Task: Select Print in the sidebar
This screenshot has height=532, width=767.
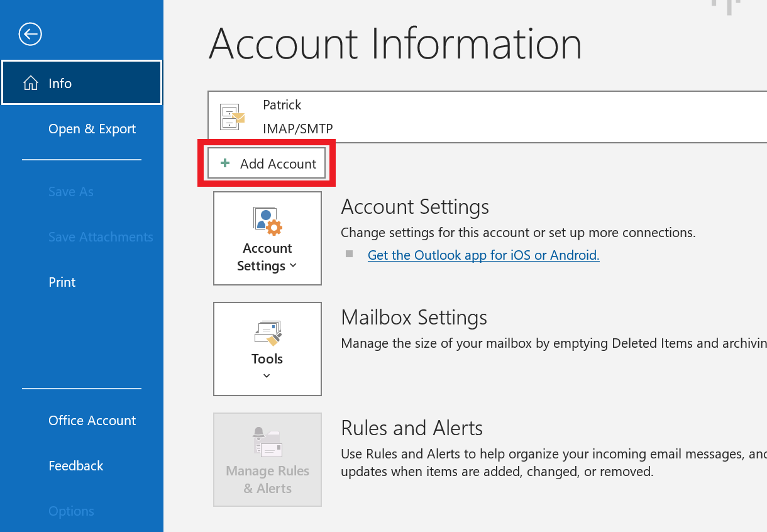Action: (x=62, y=282)
